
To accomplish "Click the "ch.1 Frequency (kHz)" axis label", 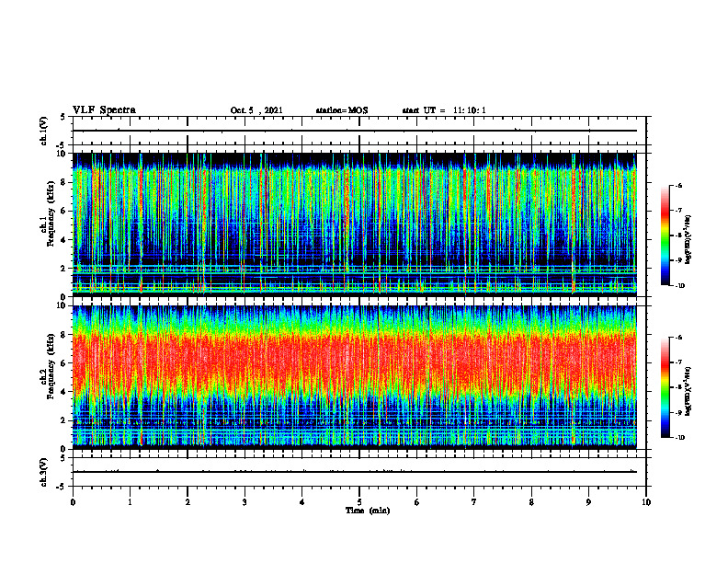I will (x=47, y=213).
